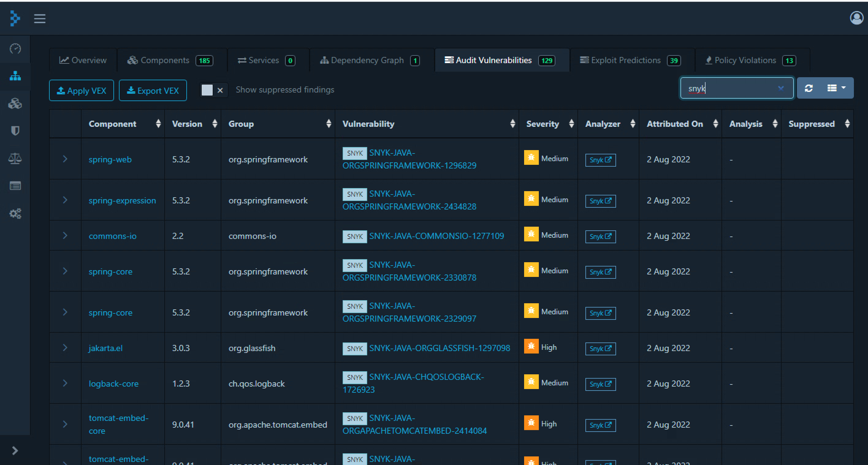Click the refresh table icon button
Viewport: 868px width, 465px height.
click(x=809, y=88)
